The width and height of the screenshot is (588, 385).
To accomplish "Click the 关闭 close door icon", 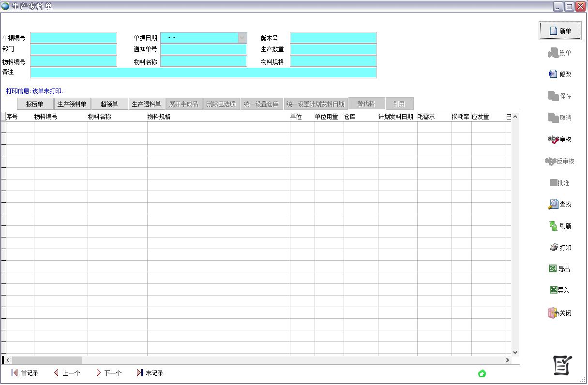I will point(553,313).
